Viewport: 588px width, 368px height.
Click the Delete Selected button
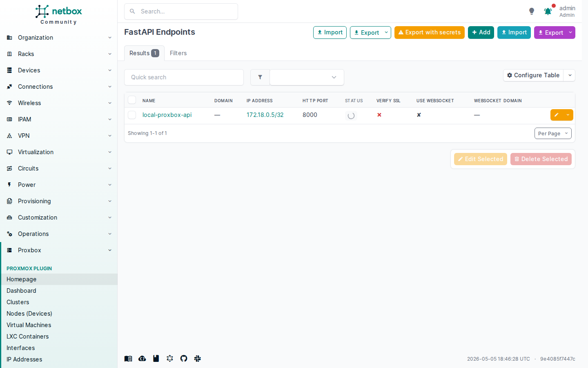541,159
